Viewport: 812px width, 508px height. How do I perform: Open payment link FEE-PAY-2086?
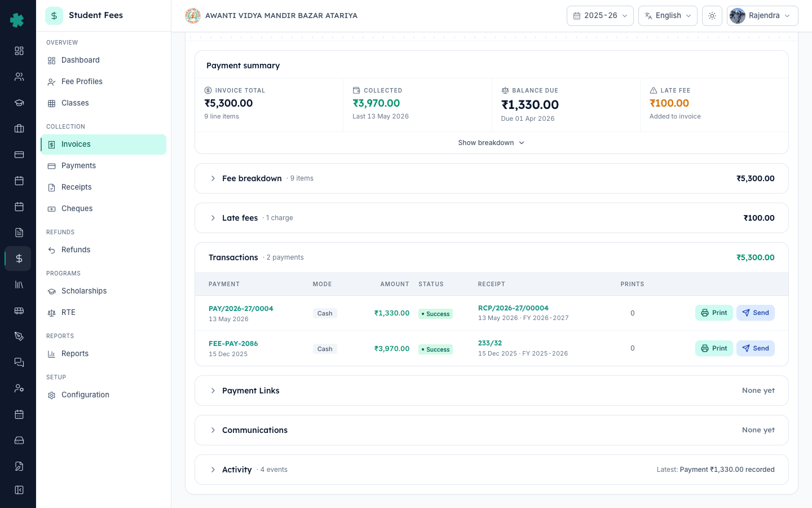[x=233, y=344]
